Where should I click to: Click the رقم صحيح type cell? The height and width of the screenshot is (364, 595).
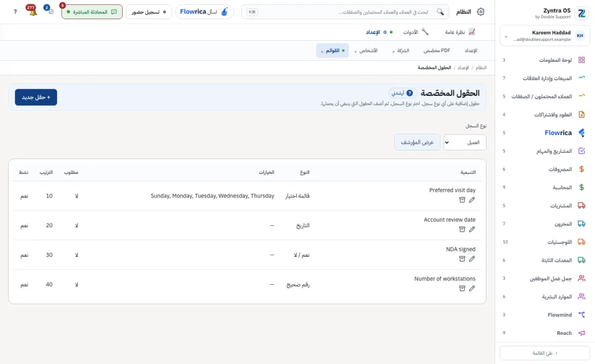click(298, 285)
